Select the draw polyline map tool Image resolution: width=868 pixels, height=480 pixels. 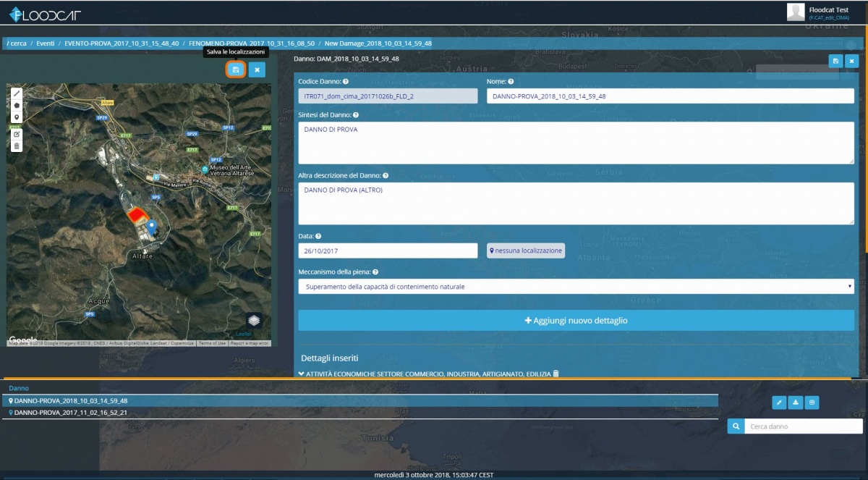(17, 93)
